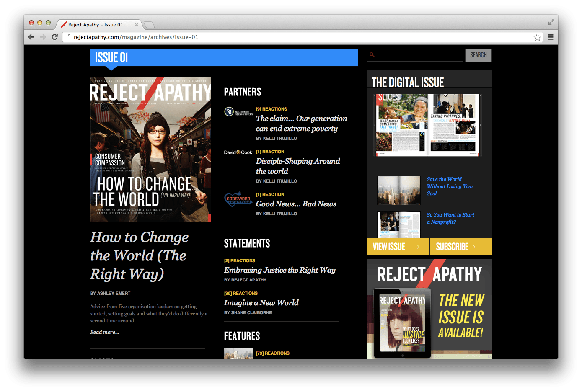This screenshot has width=582, height=392.
Task: Open a new browser tab
Action: [x=149, y=25]
